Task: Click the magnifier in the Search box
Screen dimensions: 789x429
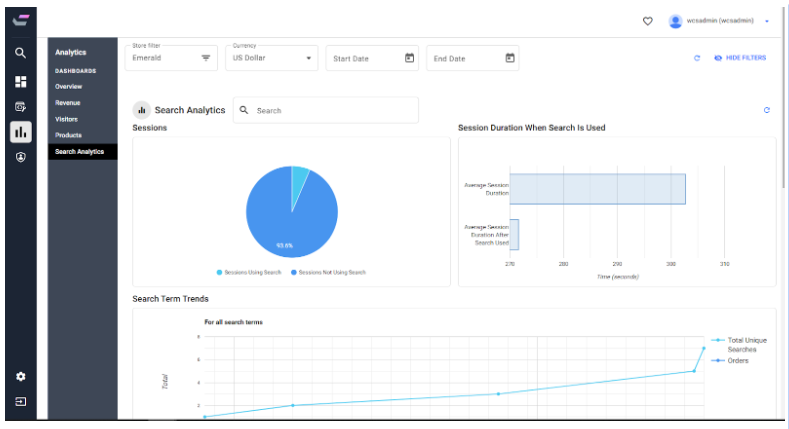Action: (244, 110)
